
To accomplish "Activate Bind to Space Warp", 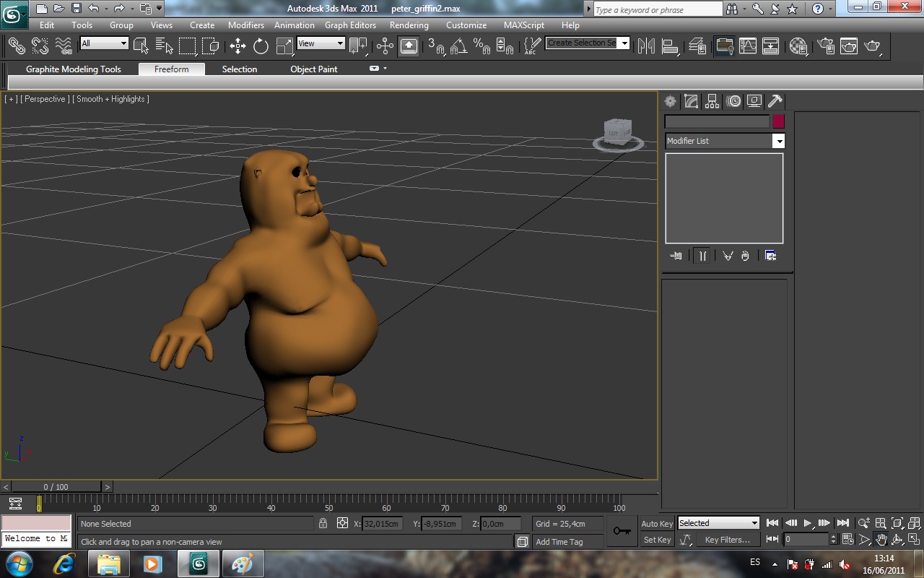I will 64,46.
